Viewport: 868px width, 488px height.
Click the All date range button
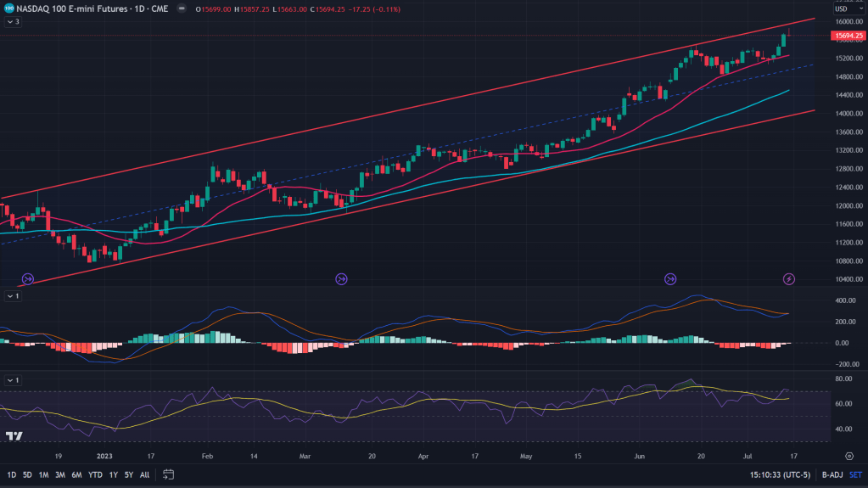144,474
